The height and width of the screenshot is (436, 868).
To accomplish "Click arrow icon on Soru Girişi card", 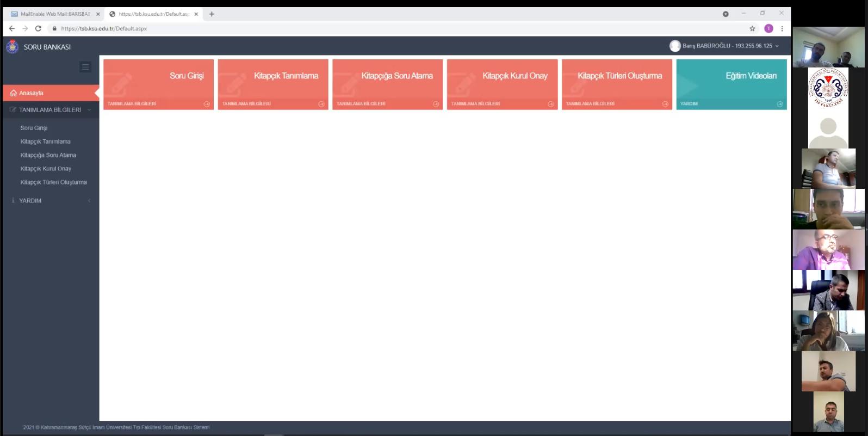I will coord(207,104).
